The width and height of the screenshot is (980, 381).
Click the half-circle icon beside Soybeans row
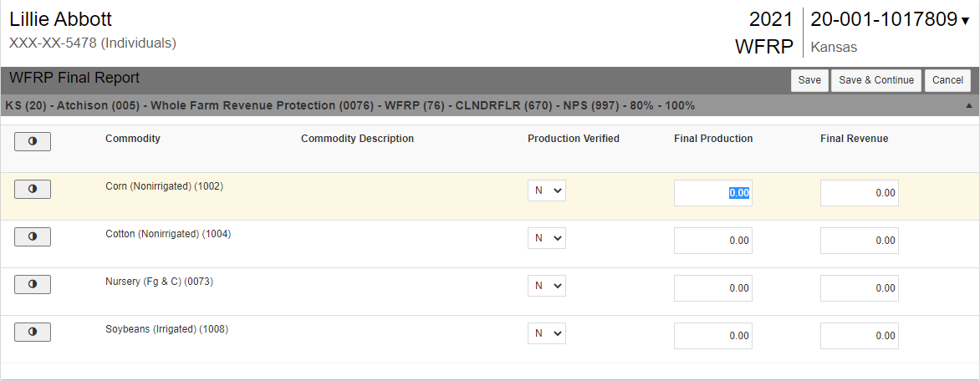(33, 333)
